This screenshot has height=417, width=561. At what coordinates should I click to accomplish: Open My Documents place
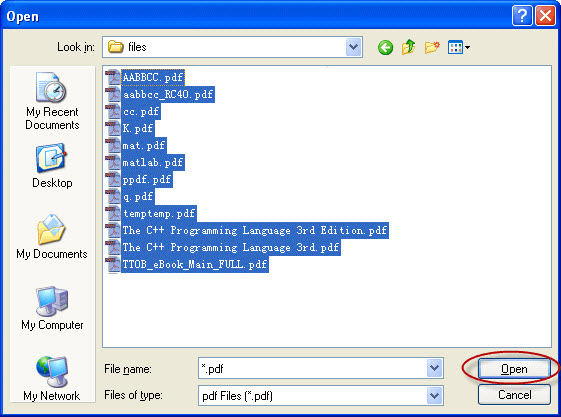[x=52, y=236]
